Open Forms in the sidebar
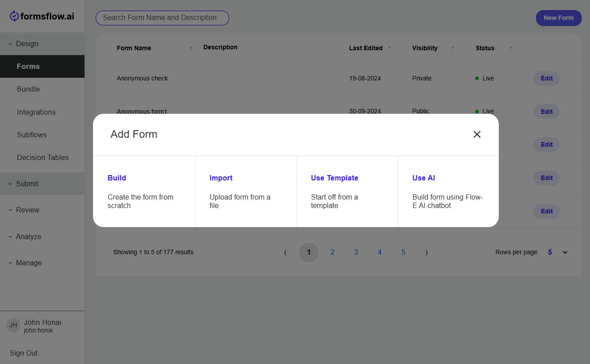The height and width of the screenshot is (364, 590). [x=42, y=66]
